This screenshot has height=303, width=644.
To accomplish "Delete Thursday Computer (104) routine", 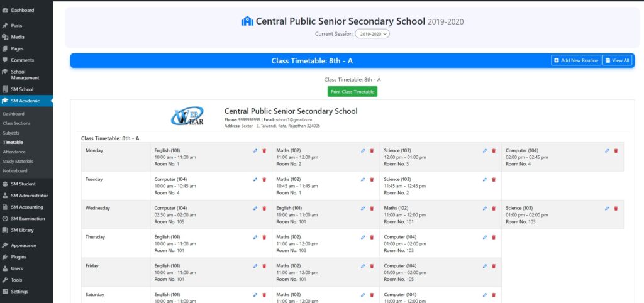I will (494, 238).
